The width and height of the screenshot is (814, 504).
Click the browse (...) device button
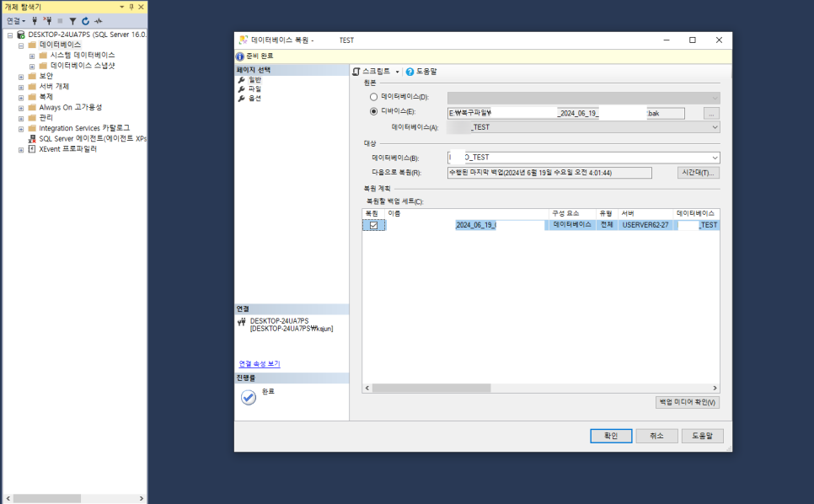click(711, 113)
